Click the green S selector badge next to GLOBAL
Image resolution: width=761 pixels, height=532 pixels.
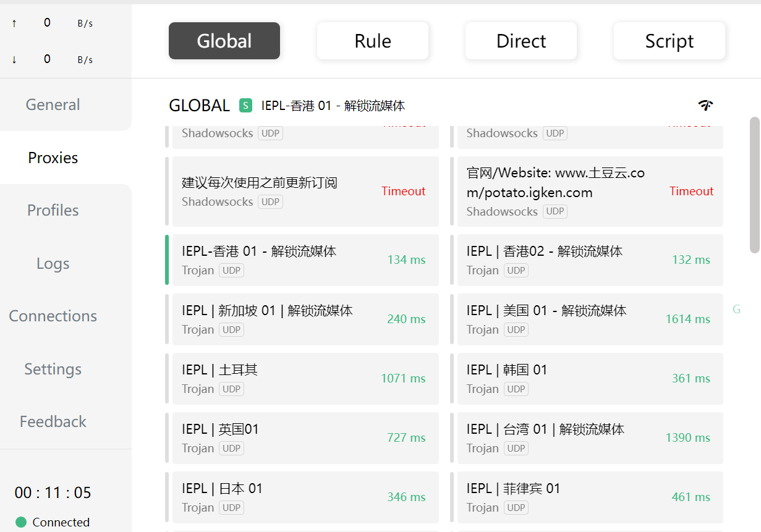pyautogui.click(x=245, y=105)
